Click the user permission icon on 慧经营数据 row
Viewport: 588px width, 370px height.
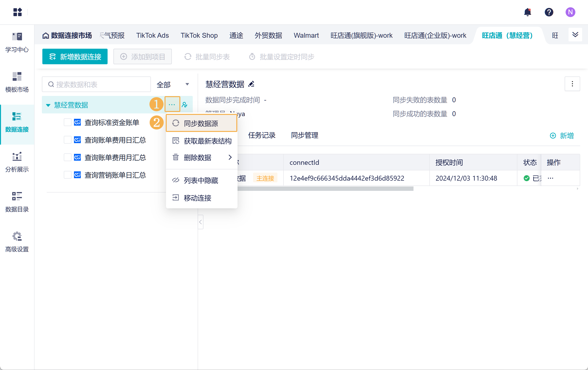click(185, 105)
